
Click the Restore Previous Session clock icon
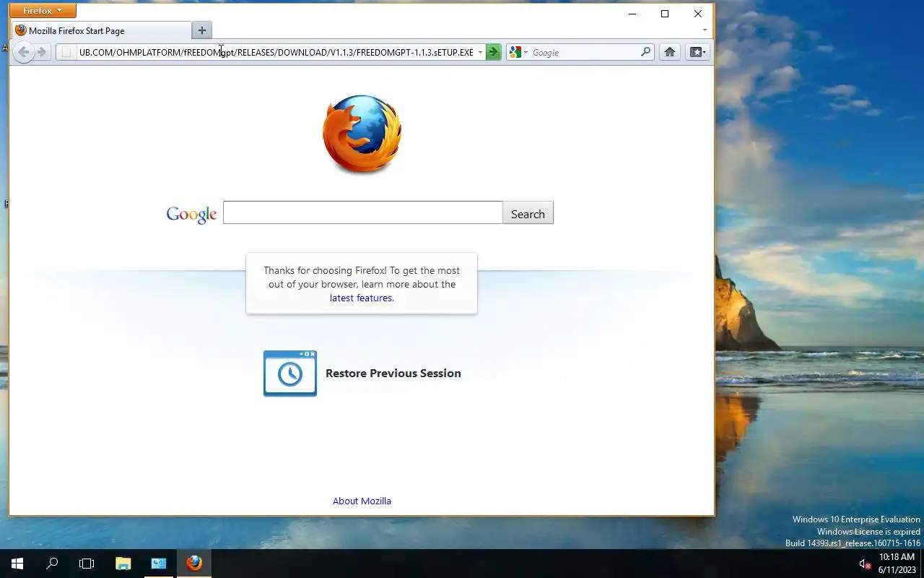click(290, 374)
